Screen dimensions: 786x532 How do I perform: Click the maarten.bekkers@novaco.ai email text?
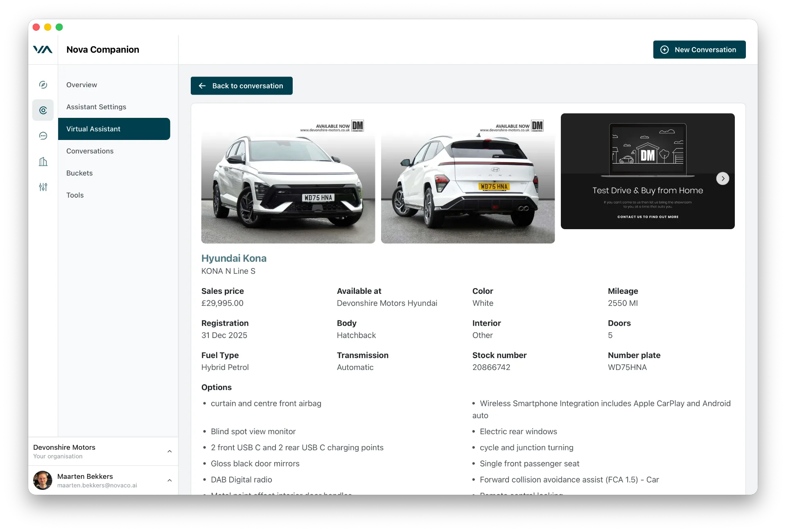97,485
